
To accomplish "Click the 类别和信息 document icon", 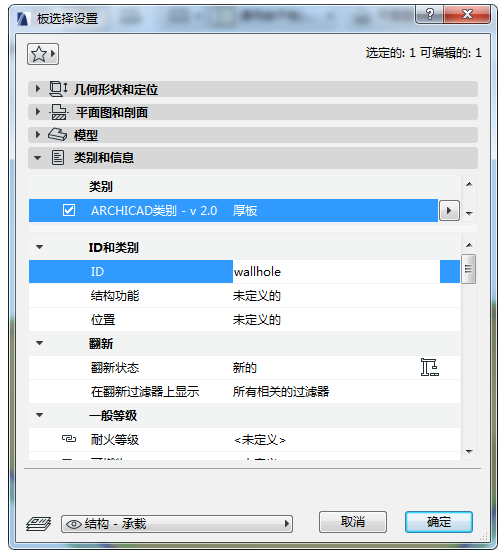I will pos(58,158).
